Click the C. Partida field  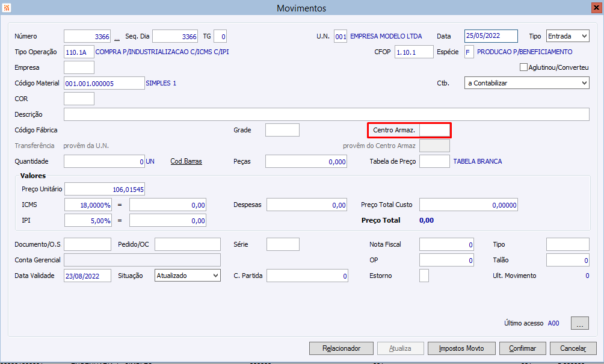tap(307, 276)
